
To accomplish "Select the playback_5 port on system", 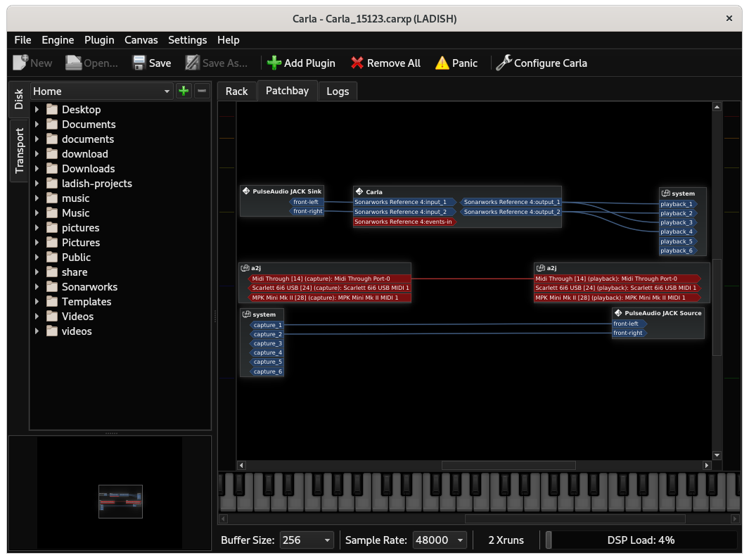I will [677, 241].
